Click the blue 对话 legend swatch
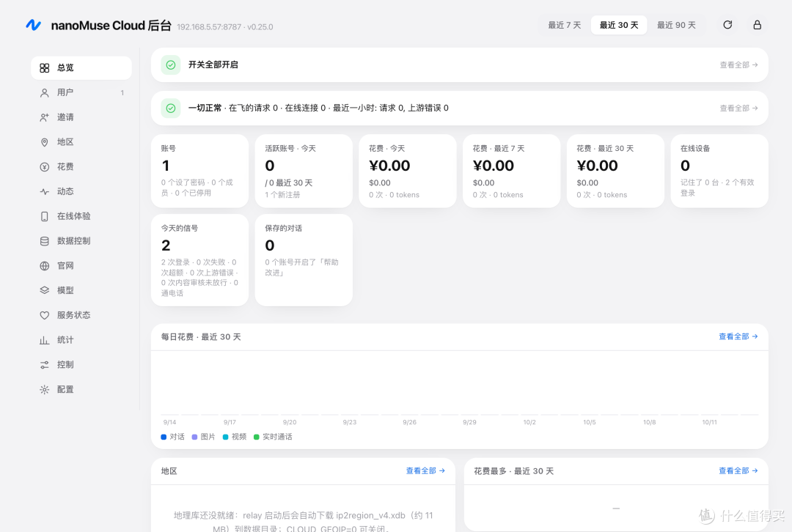The image size is (792, 532). 164,437
